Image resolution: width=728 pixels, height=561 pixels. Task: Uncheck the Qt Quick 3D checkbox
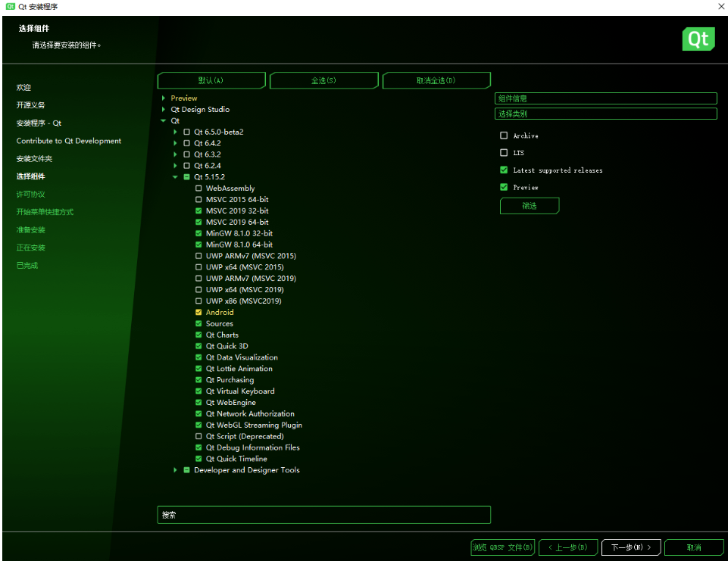[198, 346]
